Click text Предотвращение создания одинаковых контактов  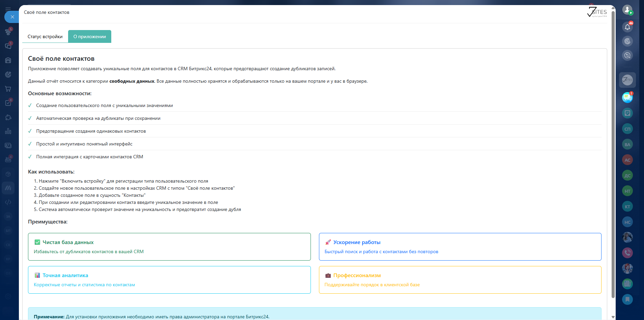tap(91, 131)
